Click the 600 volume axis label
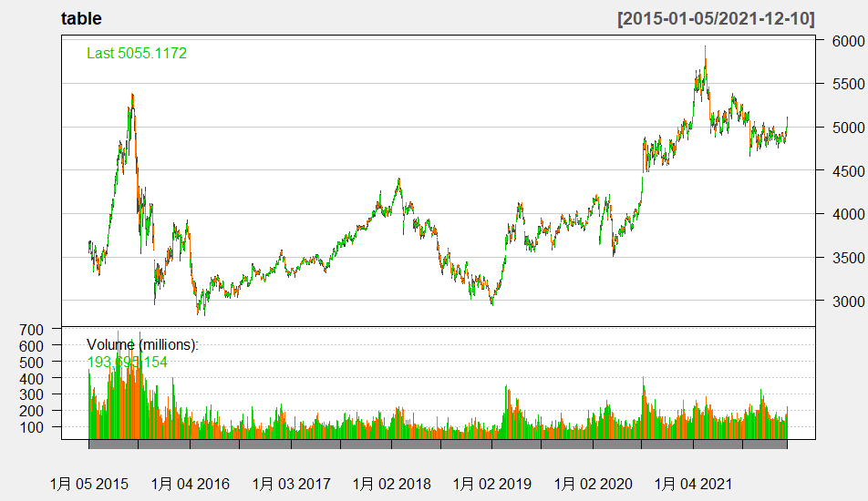868x501 pixels. point(32,346)
